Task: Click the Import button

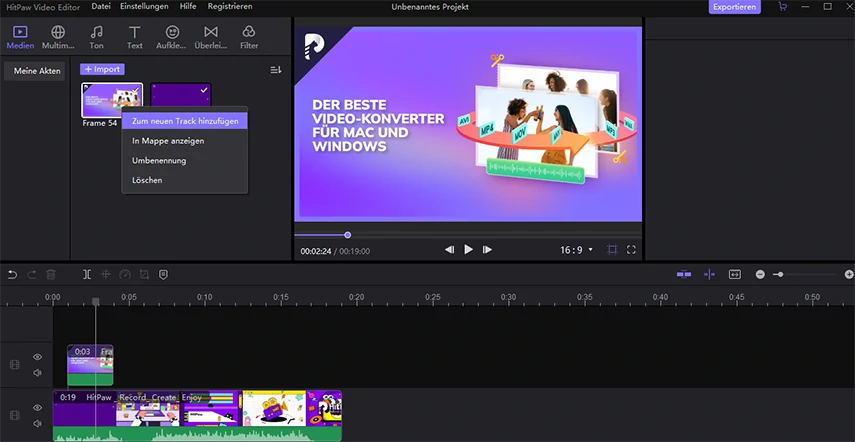Action: (x=103, y=69)
